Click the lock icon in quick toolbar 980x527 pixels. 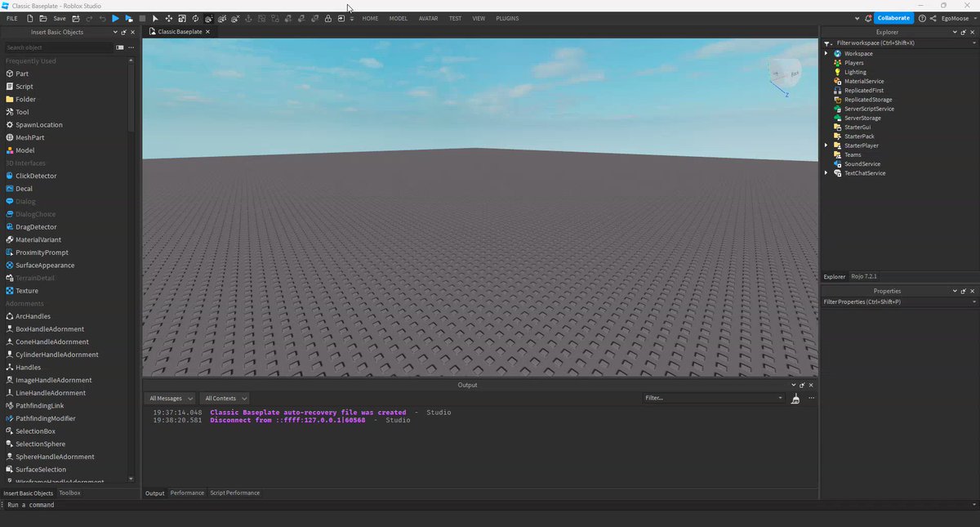click(x=327, y=18)
